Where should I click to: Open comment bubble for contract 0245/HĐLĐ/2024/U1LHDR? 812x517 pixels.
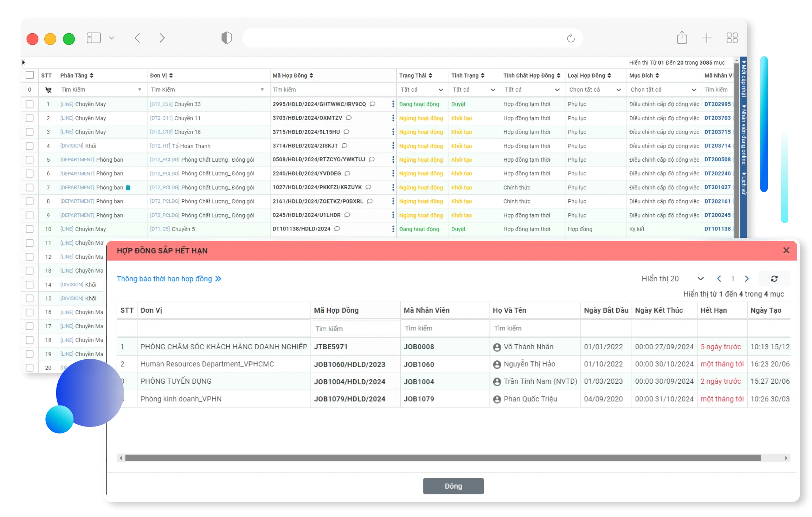347,215
